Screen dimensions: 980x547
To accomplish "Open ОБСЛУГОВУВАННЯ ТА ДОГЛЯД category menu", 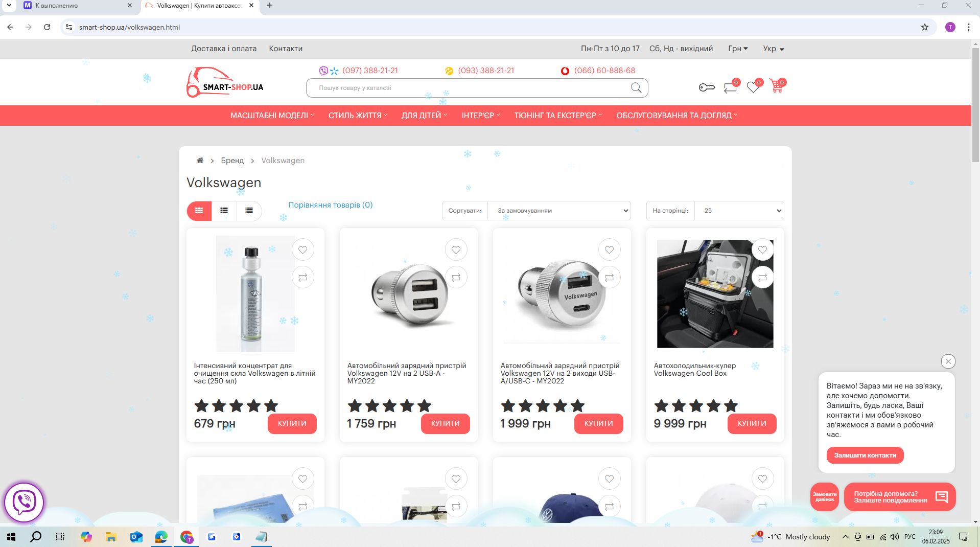I will (x=677, y=116).
